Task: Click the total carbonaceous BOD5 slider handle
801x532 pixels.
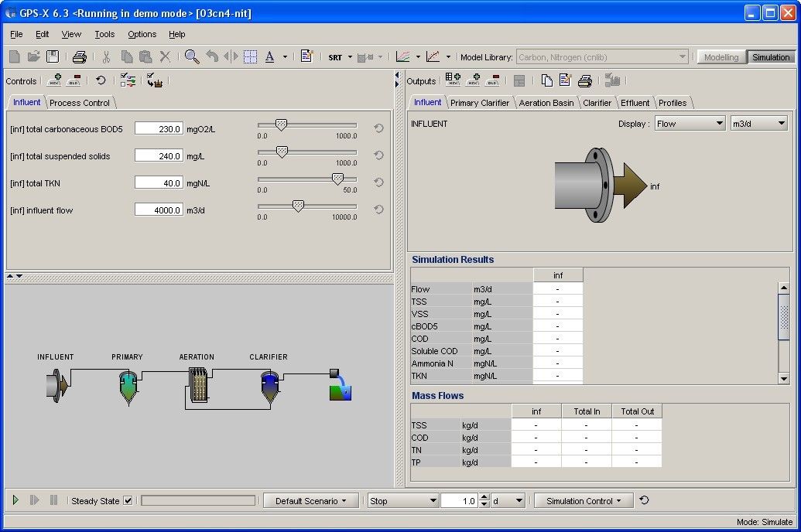Action: coord(281,124)
